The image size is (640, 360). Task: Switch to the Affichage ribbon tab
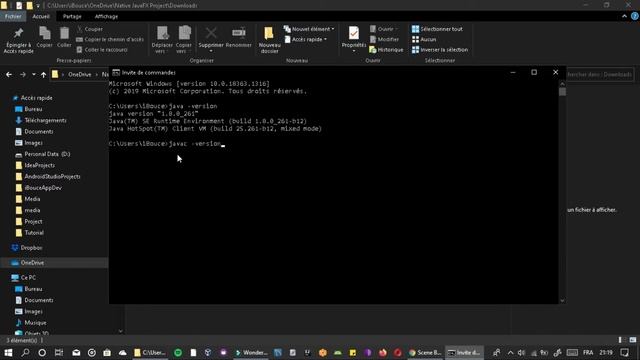[106, 16]
